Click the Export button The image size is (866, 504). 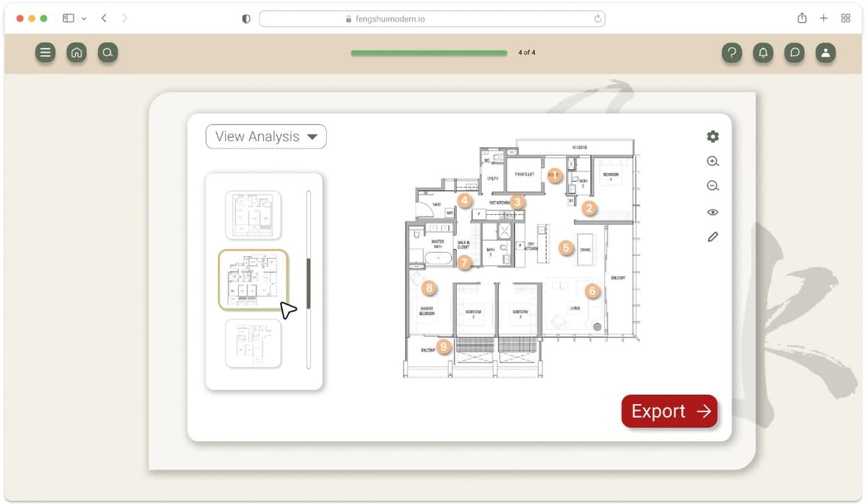click(668, 411)
